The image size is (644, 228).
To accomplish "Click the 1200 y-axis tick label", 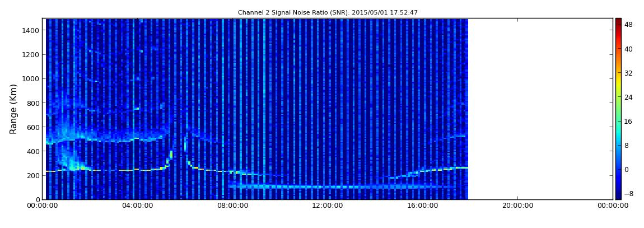I will point(31,55).
